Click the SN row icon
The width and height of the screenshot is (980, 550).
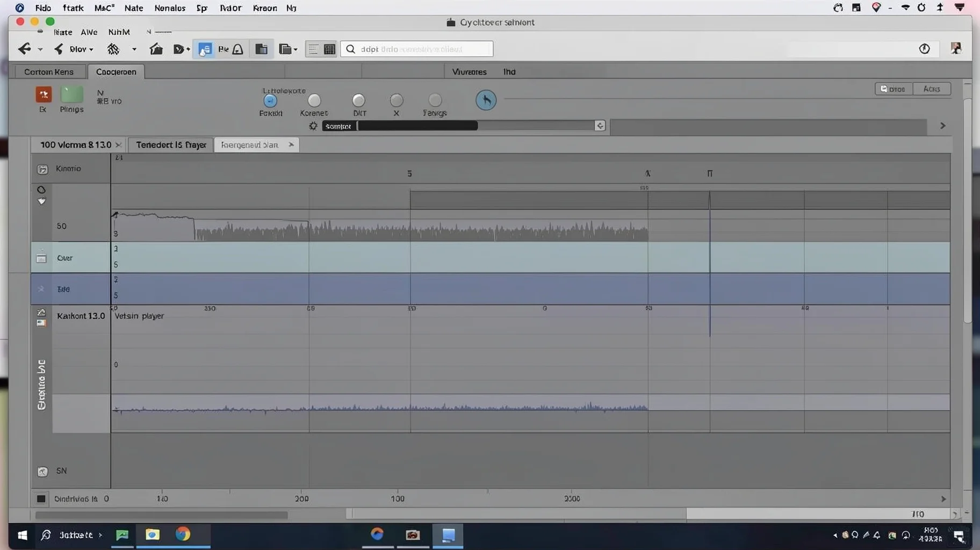click(42, 472)
